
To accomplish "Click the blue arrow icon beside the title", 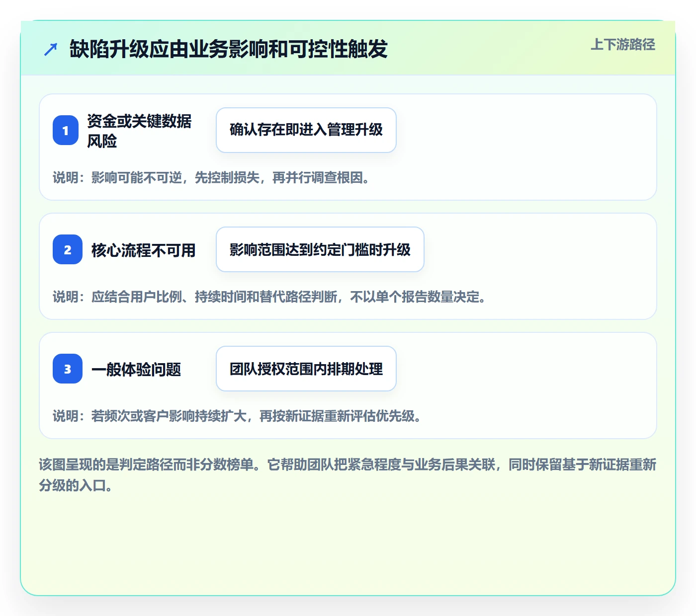I will [51, 49].
